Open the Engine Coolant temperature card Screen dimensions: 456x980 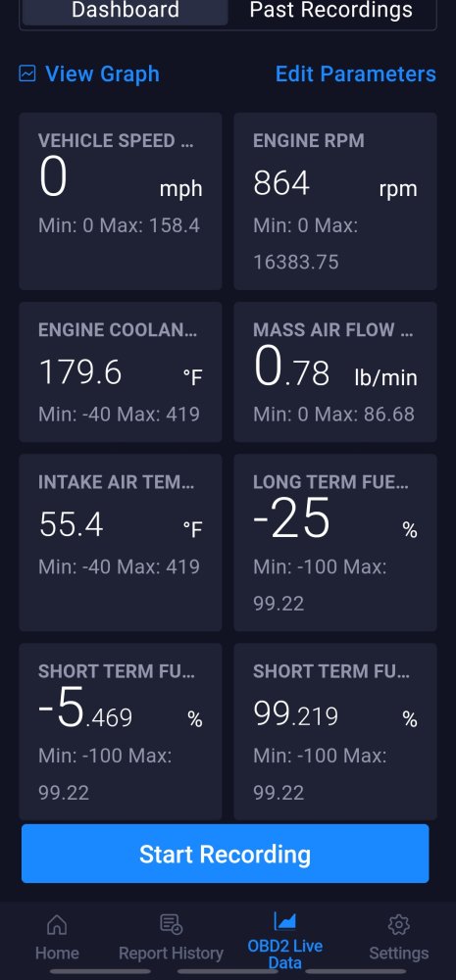pyautogui.click(x=120, y=371)
